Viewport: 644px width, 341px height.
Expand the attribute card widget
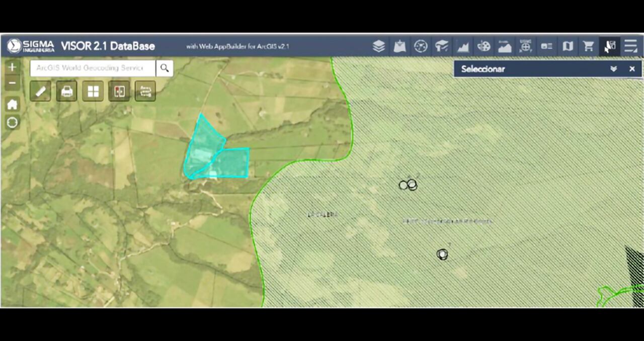click(x=547, y=46)
